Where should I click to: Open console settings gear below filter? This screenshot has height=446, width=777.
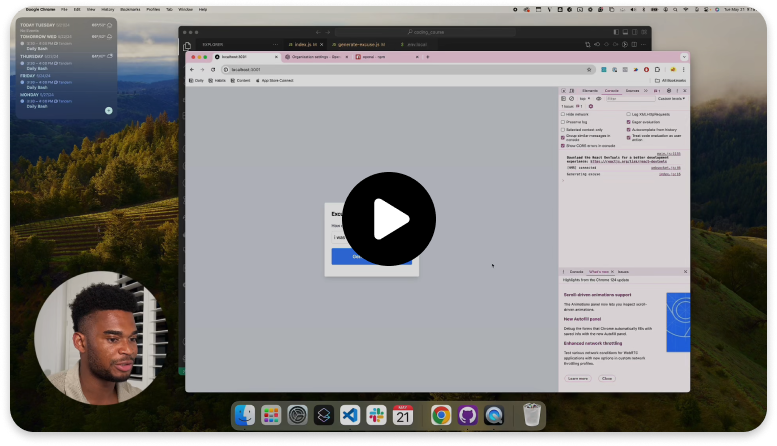click(x=591, y=106)
